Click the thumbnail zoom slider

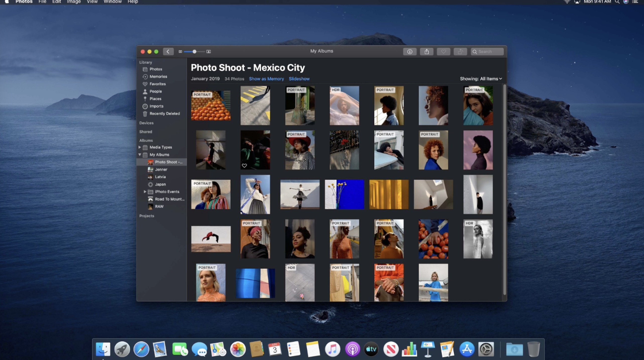(x=194, y=52)
